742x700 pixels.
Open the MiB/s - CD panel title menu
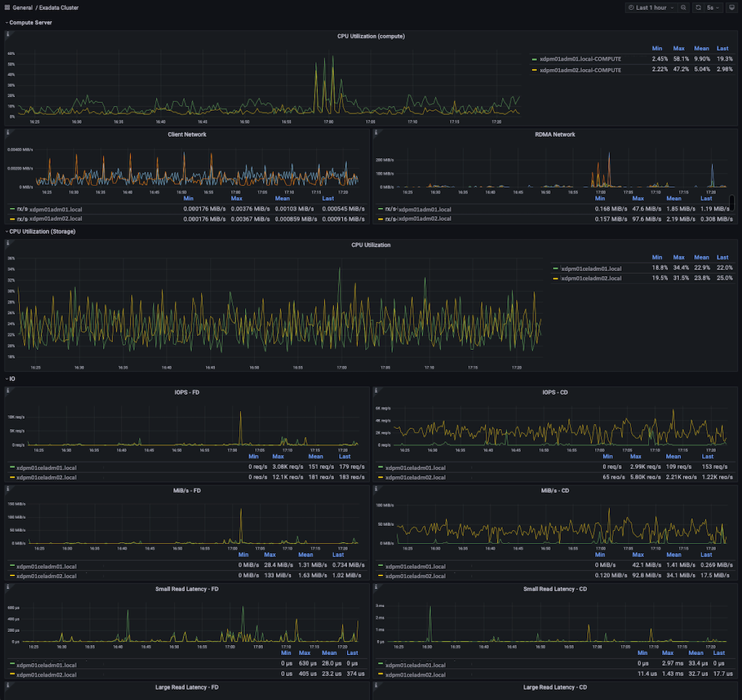554,491
